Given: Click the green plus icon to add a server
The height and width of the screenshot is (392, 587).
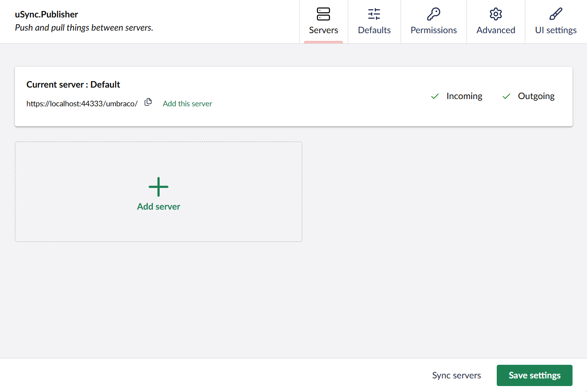Looking at the screenshot, I should click(158, 186).
